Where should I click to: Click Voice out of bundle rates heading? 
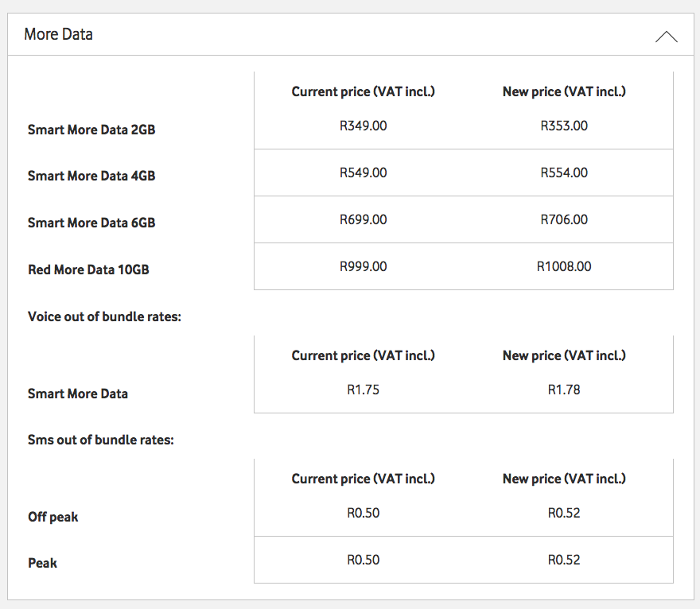pos(104,316)
